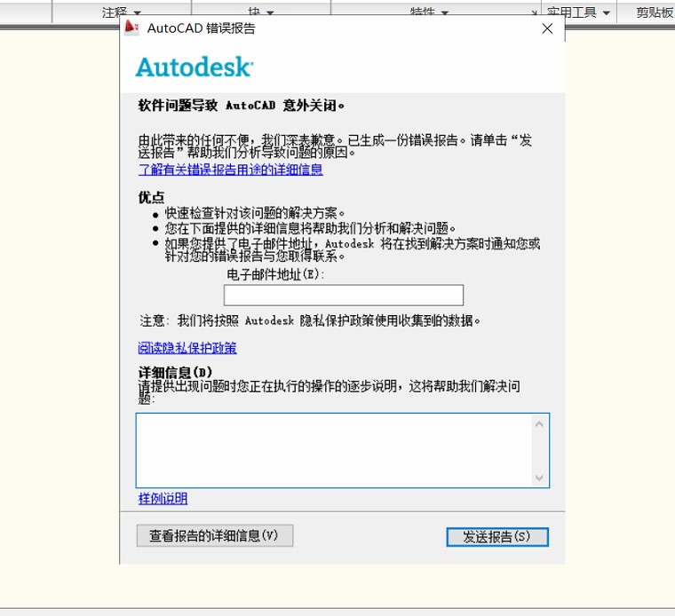Click the text area scroll up arrow

(x=539, y=424)
